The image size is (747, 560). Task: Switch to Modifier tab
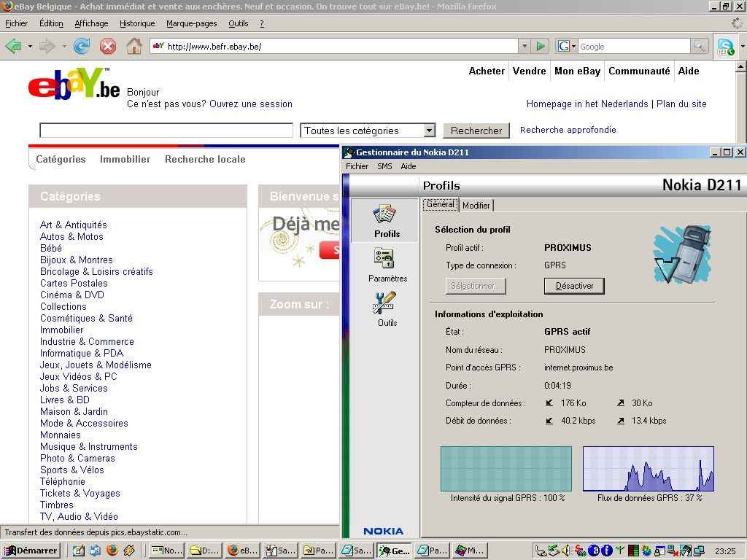[x=476, y=205]
